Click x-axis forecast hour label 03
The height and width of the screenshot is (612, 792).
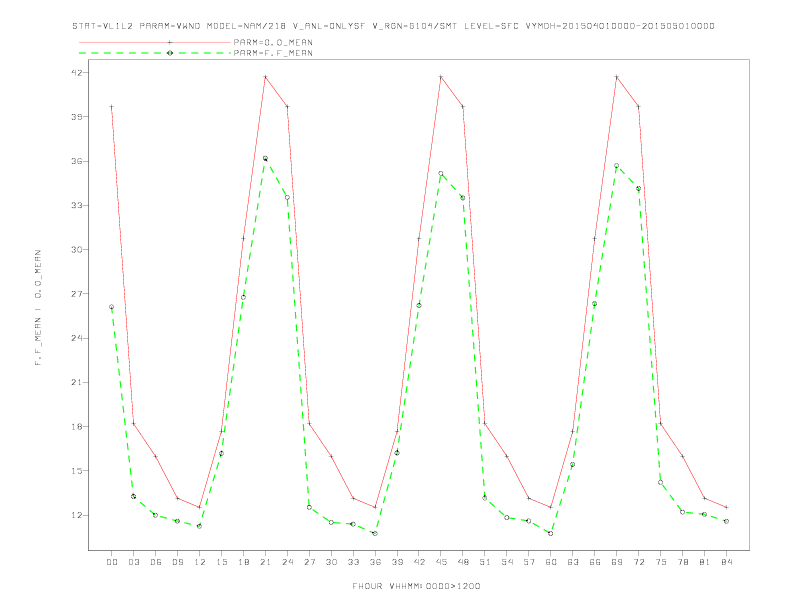point(133,562)
